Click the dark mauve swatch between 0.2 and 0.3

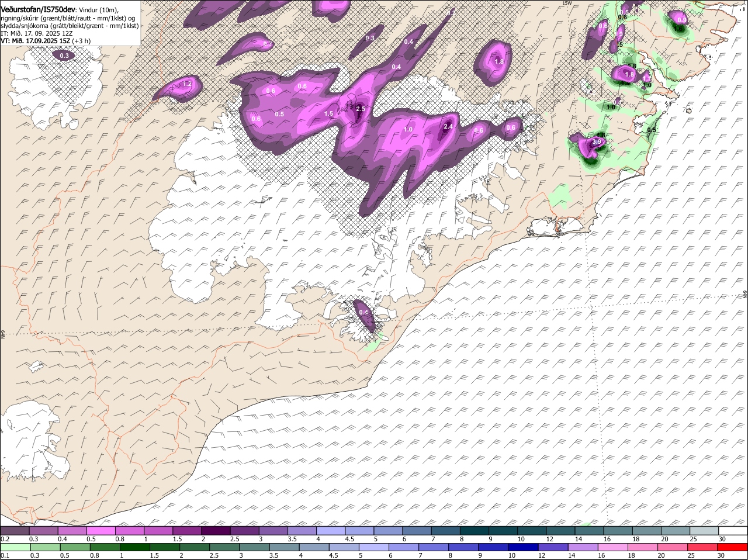pyautogui.click(x=15, y=531)
